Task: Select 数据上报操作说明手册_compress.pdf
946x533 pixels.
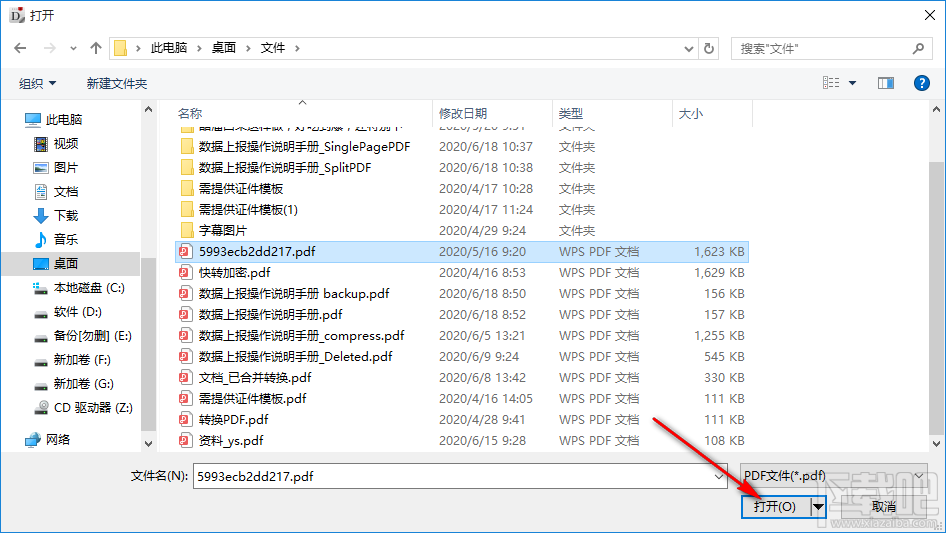Action: tap(301, 336)
